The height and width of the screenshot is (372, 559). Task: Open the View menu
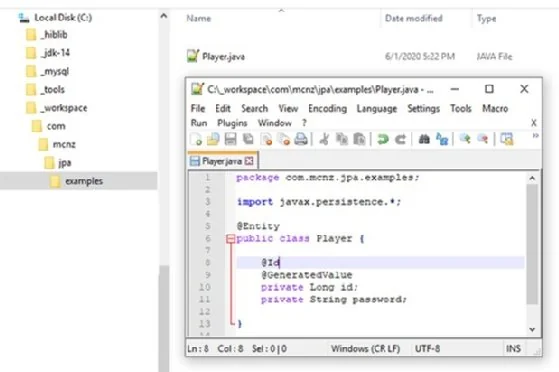(x=288, y=108)
